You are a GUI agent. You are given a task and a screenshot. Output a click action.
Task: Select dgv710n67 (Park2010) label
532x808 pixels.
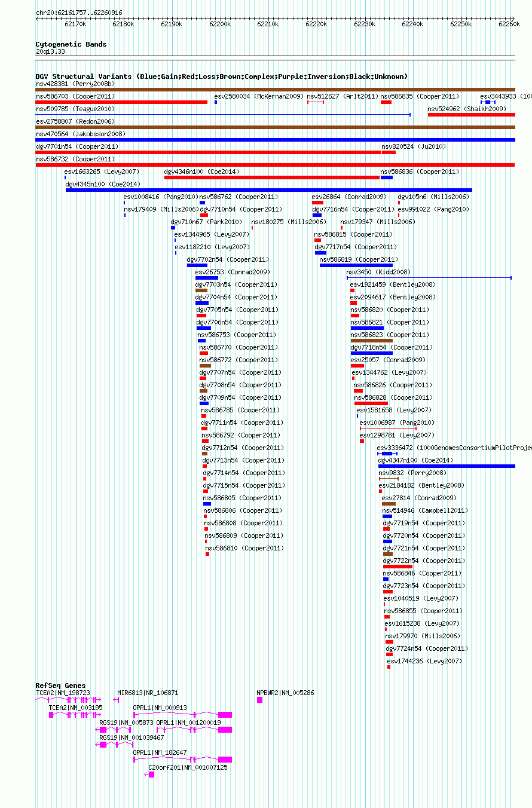(206, 222)
